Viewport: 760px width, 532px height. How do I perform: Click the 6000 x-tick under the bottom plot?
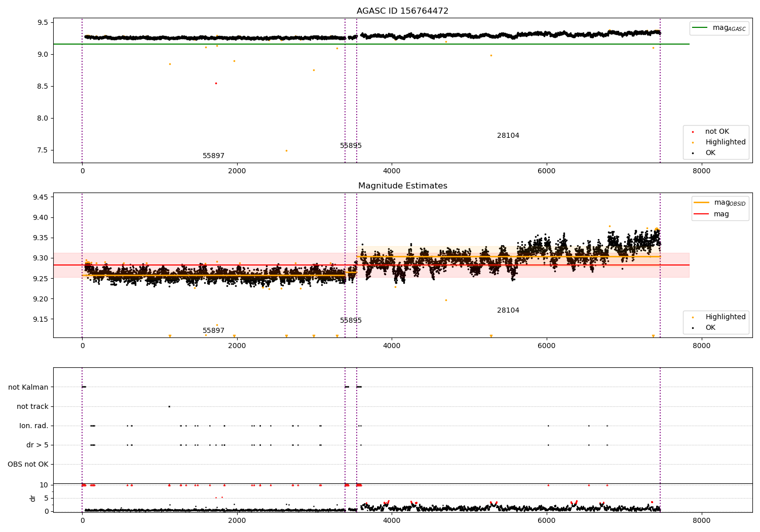click(x=547, y=521)
